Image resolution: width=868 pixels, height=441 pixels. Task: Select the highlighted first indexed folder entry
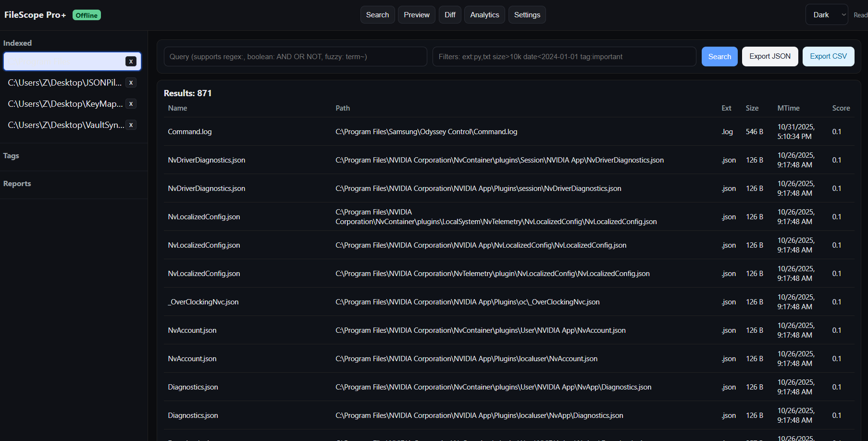click(x=73, y=62)
